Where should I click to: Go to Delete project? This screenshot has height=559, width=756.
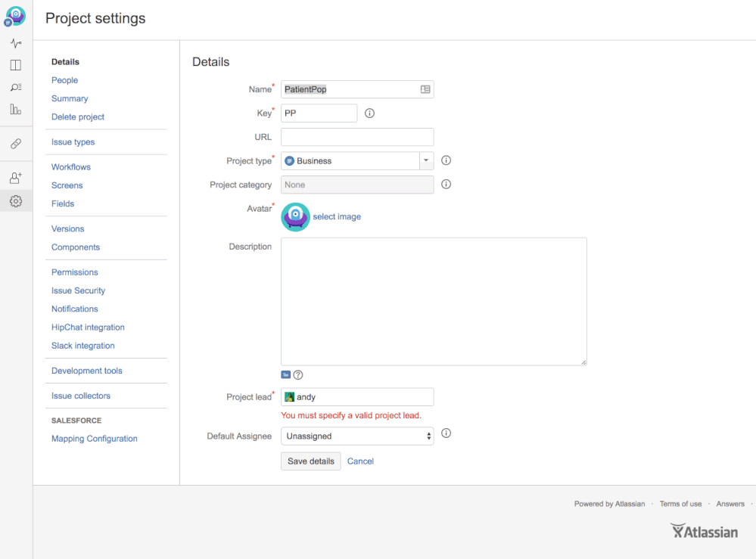coord(78,116)
